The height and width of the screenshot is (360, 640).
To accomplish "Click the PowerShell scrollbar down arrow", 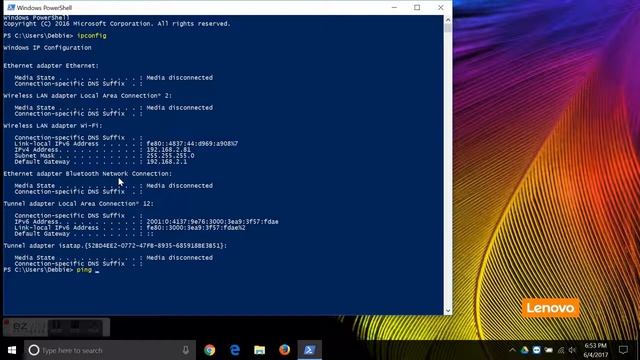I will pyautogui.click(x=448, y=311).
